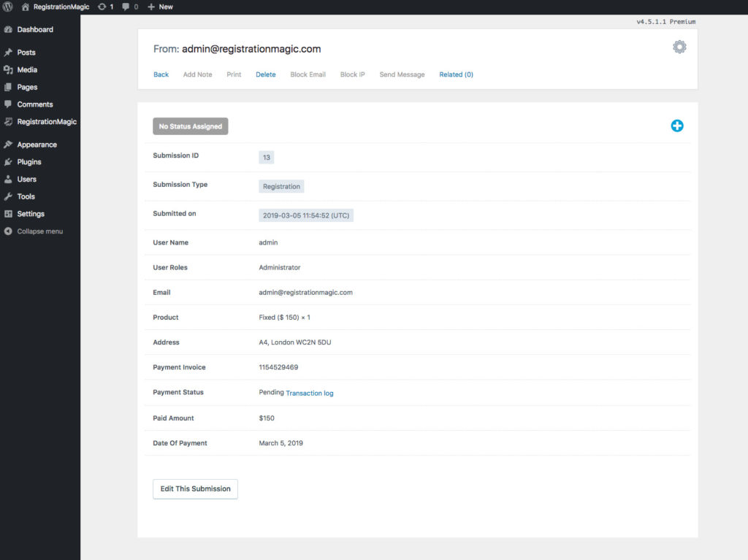
Task: Open the settings gear icon
Action: pyautogui.click(x=679, y=47)
